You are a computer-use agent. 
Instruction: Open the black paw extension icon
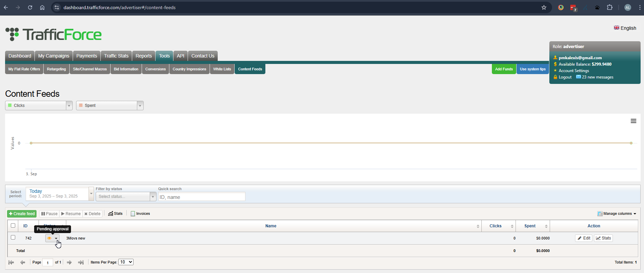[597, 7]
